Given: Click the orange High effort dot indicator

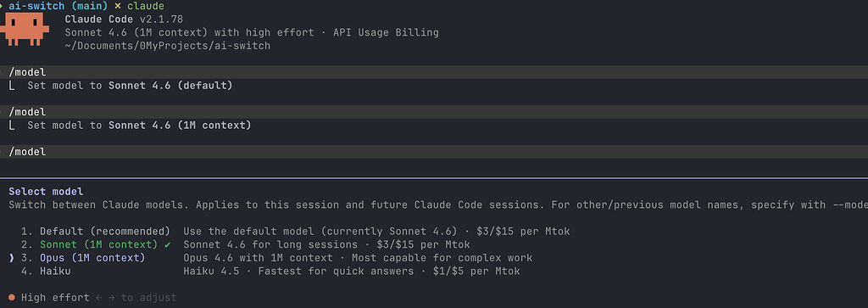Looking at the screenshot, I should tap(12, 298).
